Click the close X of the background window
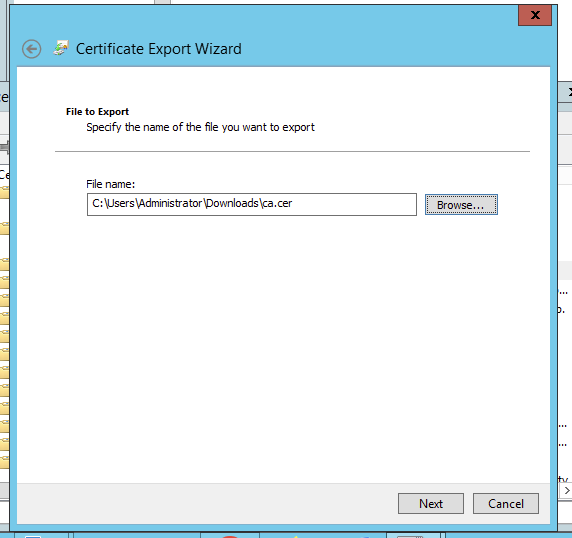This screenshot has width=572, height=538. tap(568, 92)
